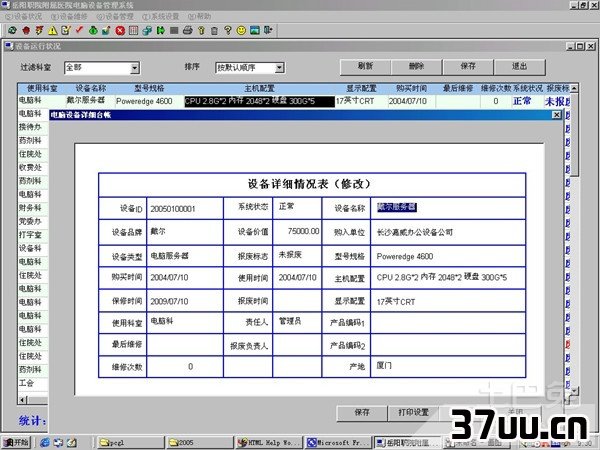Open the 系统设置 menu
Screen dimensions: 600x450
pyautogui.click(x=161, y=16)
